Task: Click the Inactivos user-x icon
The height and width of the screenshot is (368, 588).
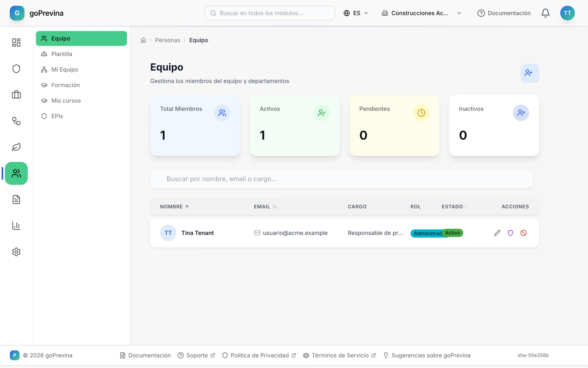Action: [521, 113]
